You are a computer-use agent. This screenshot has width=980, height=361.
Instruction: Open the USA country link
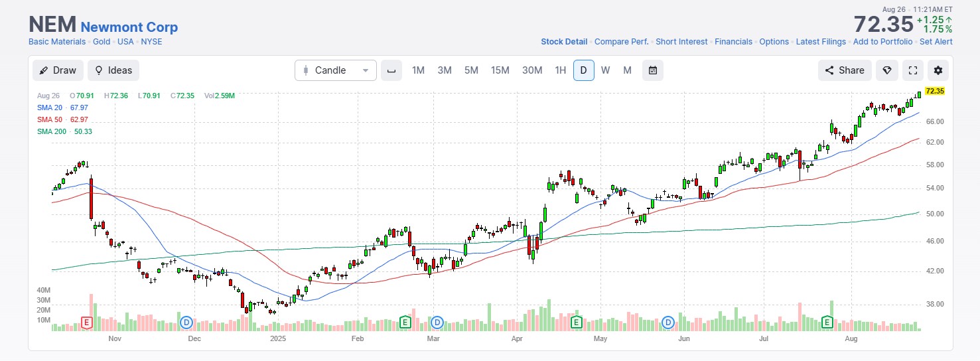click(125, 42)
